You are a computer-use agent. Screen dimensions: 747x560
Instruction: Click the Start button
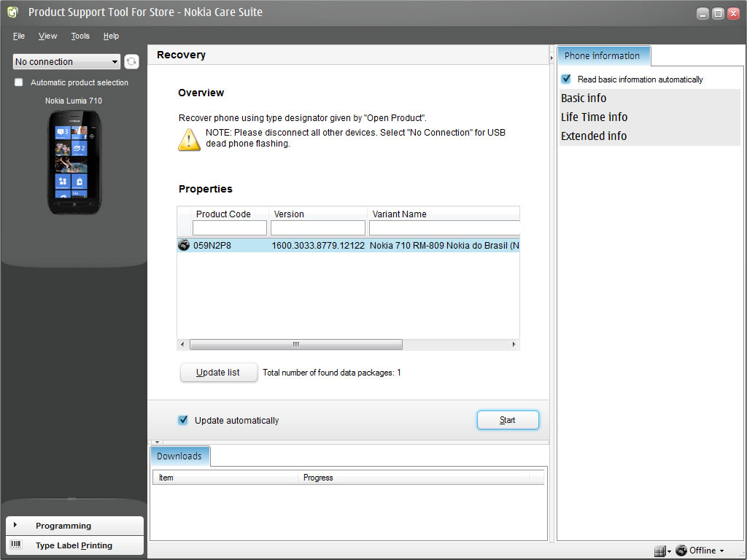point(508,420)
